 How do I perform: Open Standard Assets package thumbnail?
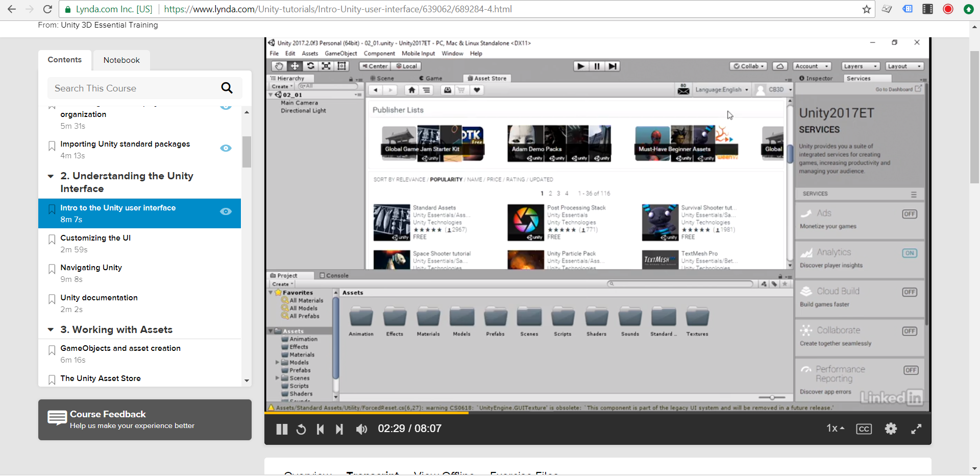pos(391,223)
